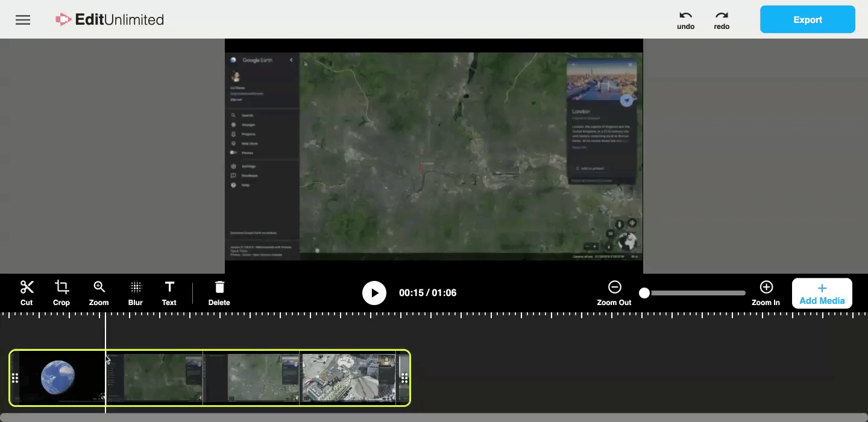
Task: Select the globe thumbnail in the clip
Action: pos(58,377)
